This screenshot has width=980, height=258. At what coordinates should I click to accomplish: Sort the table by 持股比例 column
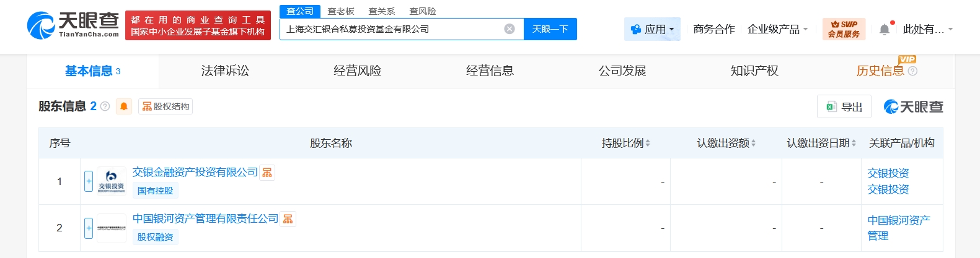(x=625, y=143)
